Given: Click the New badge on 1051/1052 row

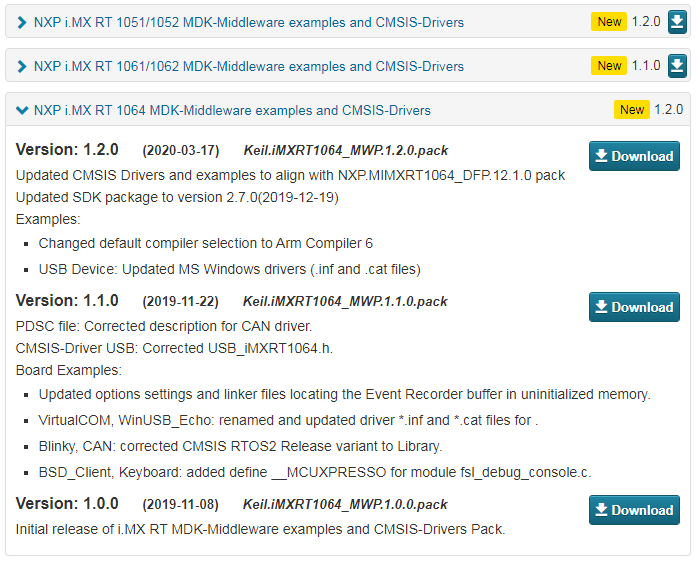Looking at the screenshot, I should coord(609,22).
